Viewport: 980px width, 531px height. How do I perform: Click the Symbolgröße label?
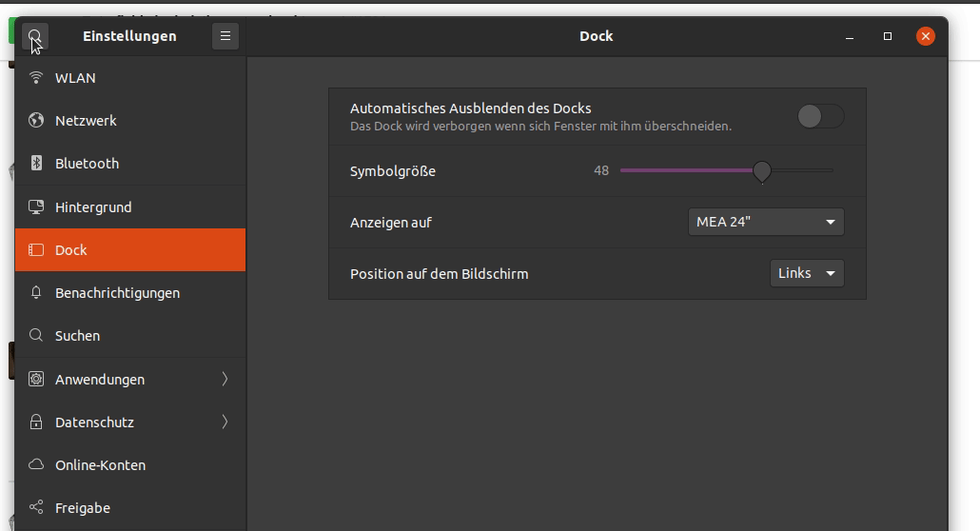pyautogui.click(x=393, y=171)
